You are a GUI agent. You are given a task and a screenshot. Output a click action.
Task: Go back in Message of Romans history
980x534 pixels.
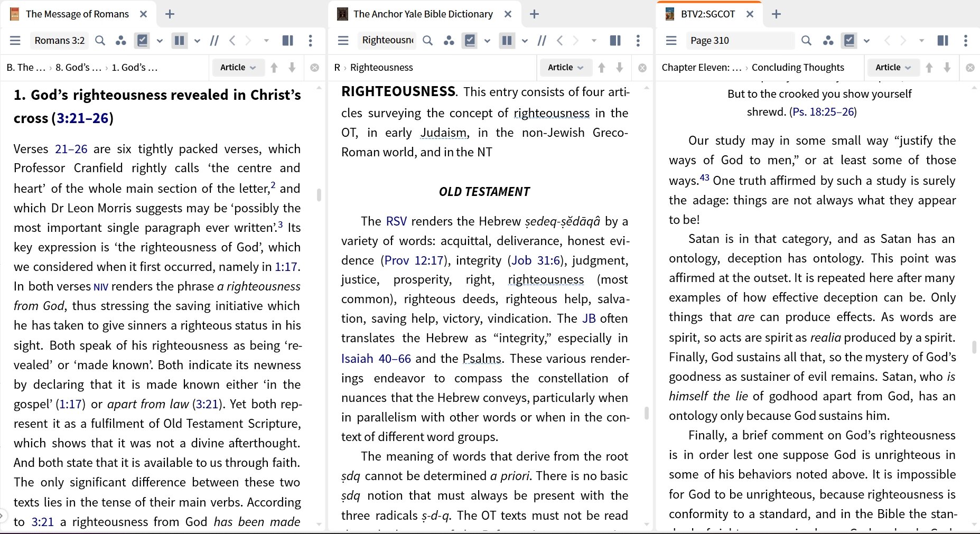click(232, 41)
